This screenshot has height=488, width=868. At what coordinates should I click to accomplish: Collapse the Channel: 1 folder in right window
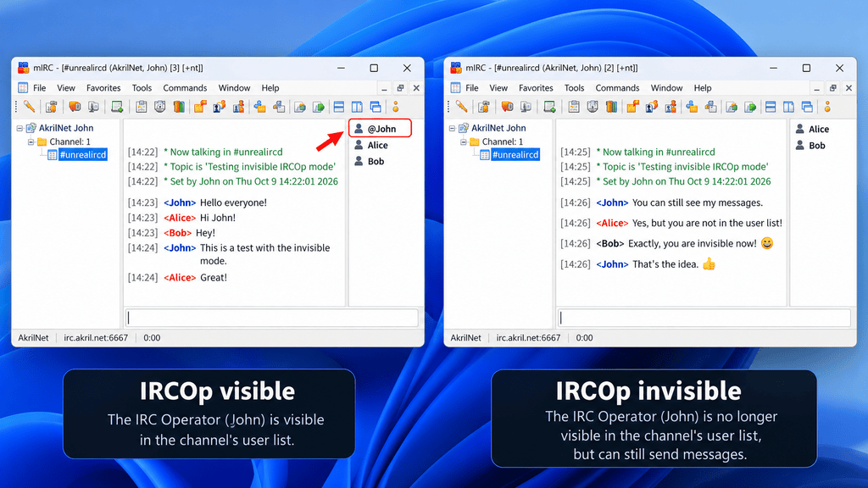tap(464, 141)
